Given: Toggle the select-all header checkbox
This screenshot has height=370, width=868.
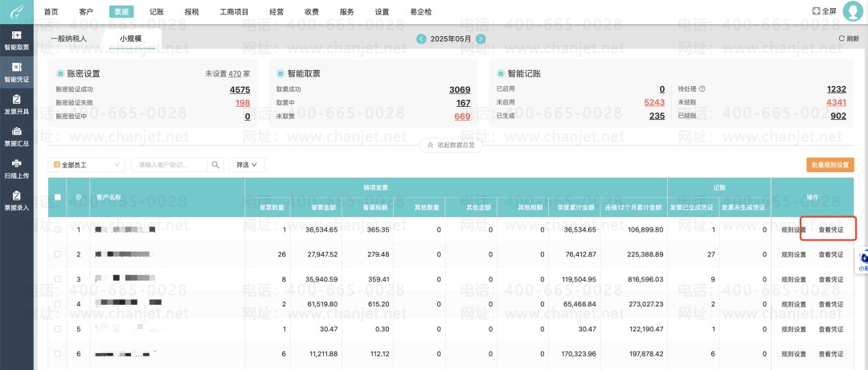Looking at the screenshot, I should (58, 197).
